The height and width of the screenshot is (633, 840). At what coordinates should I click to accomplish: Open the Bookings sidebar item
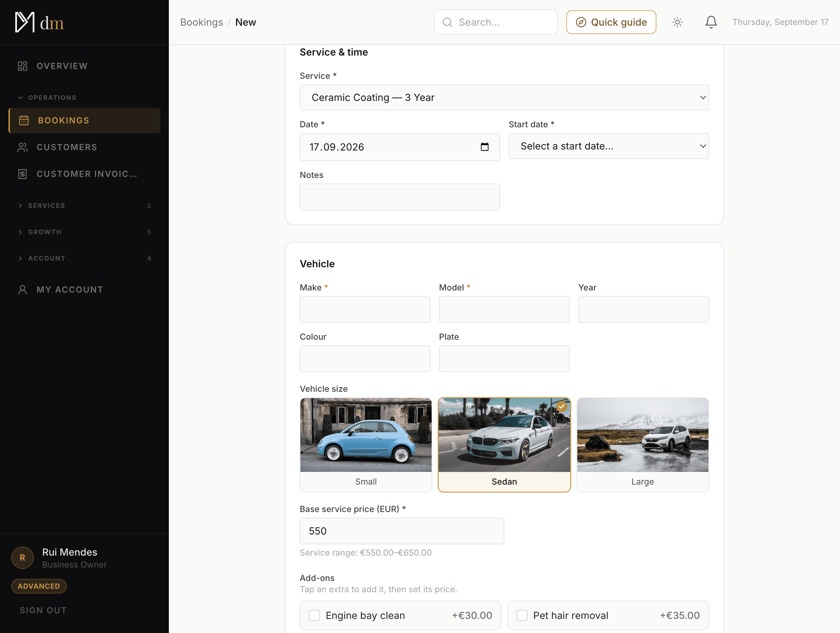84,120
